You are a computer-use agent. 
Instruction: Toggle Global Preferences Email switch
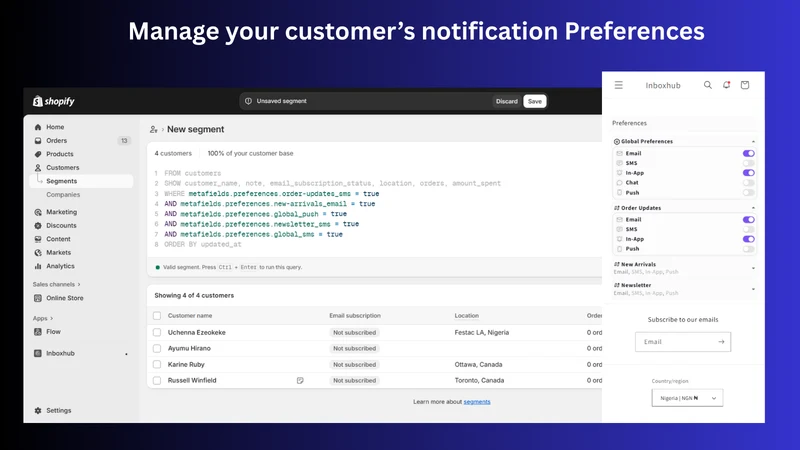pyautogui.click(x=748, y=153)
